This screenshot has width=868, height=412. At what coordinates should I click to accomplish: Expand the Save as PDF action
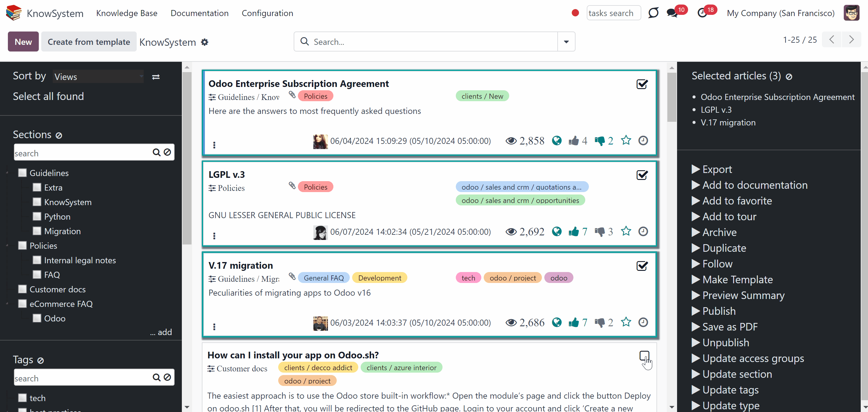click(x=724, y=327)
